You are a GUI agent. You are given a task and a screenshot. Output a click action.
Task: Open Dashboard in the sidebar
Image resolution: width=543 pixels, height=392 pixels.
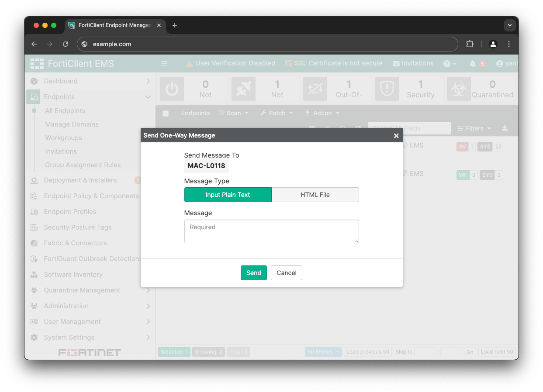(61, 81)
